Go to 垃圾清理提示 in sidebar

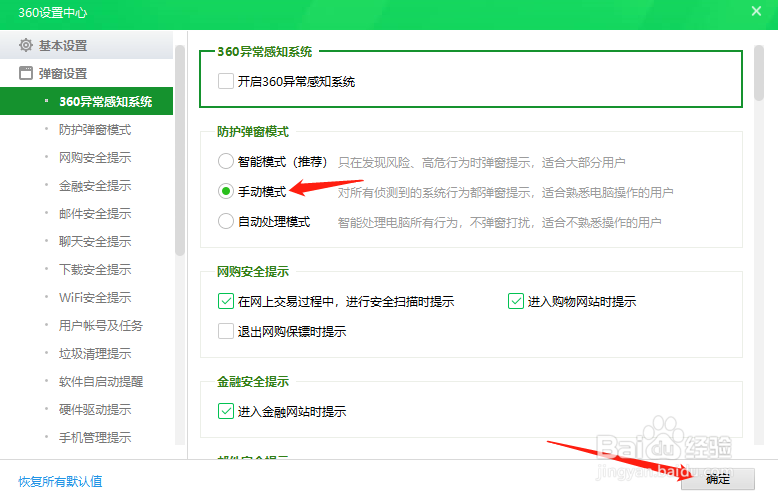click(95, 354)
